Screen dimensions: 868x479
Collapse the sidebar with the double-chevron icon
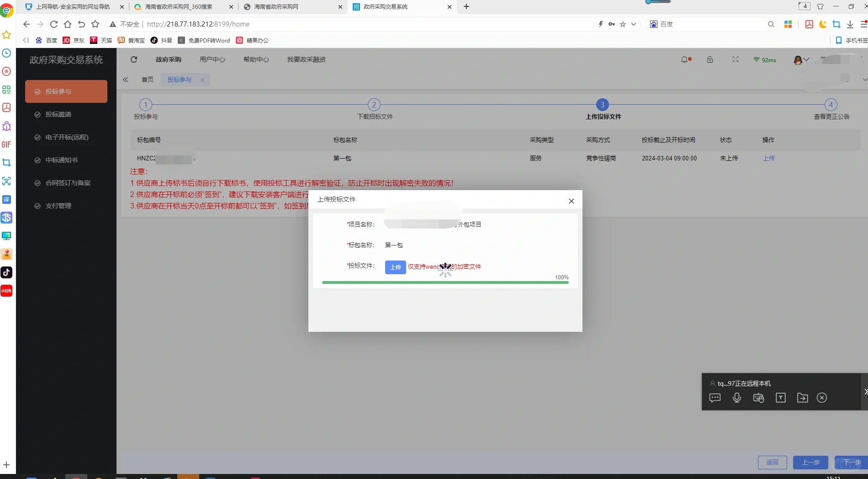click(126, 80)
